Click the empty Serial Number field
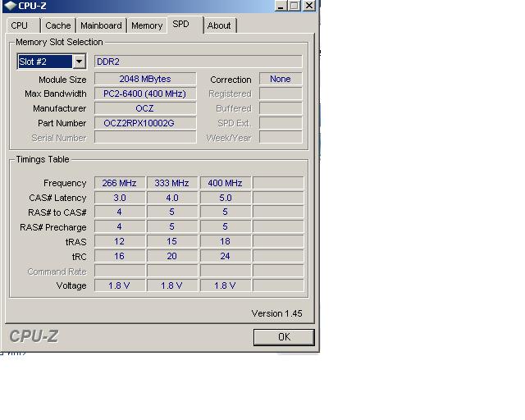 tap(145, 137)
